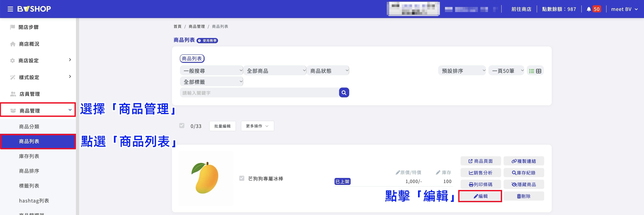Expand 樣式設定 chevron in sidebar
Image resolution: width=644 pixels, height=215 pixels.
[x=70, y=76]
